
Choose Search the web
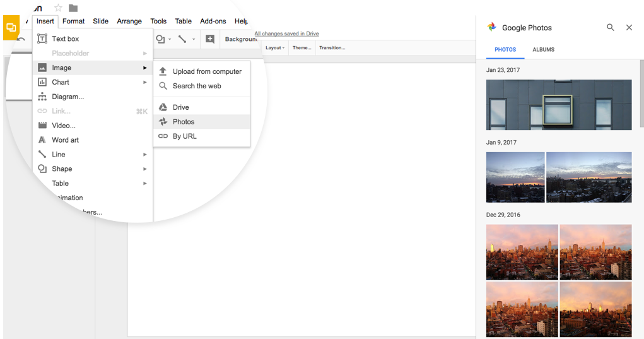pyautogui.click(x=202, y=86)
